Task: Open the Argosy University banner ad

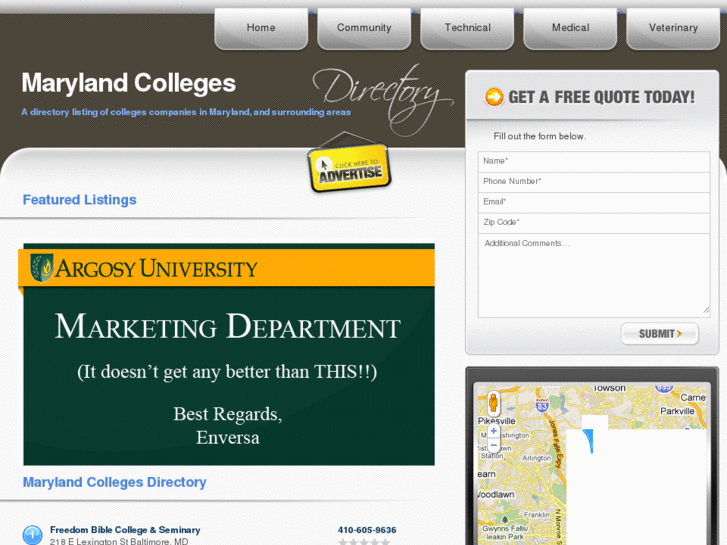Action: (227, 354)
